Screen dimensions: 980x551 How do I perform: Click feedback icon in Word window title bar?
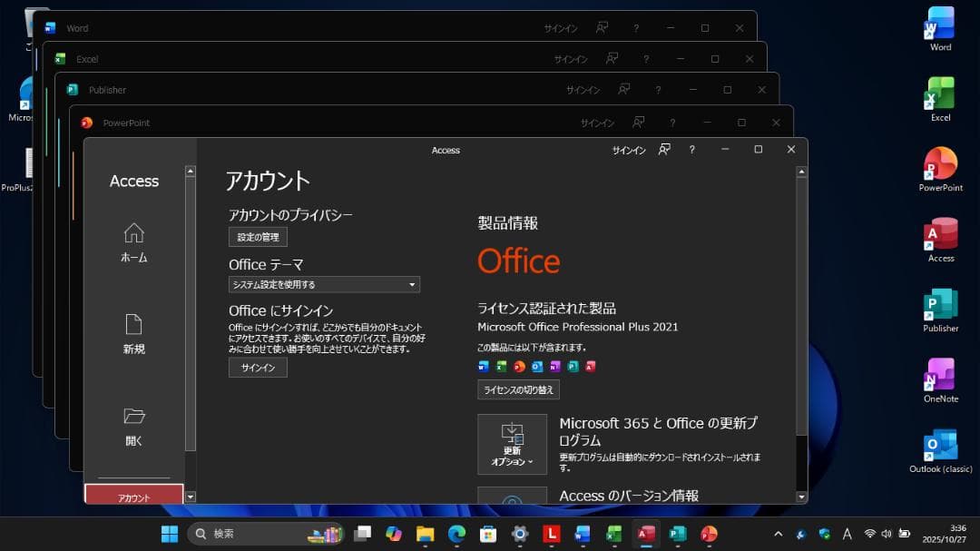602,27
